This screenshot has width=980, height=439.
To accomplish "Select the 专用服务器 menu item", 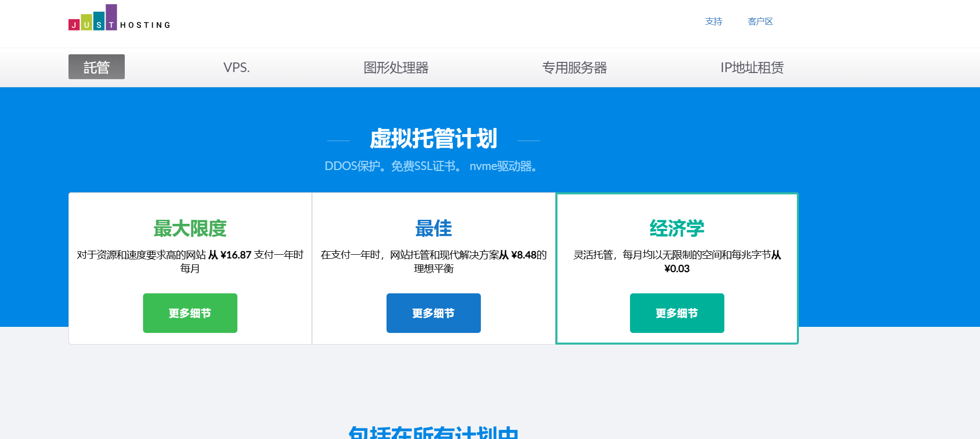I will click(x=574, y=67).
